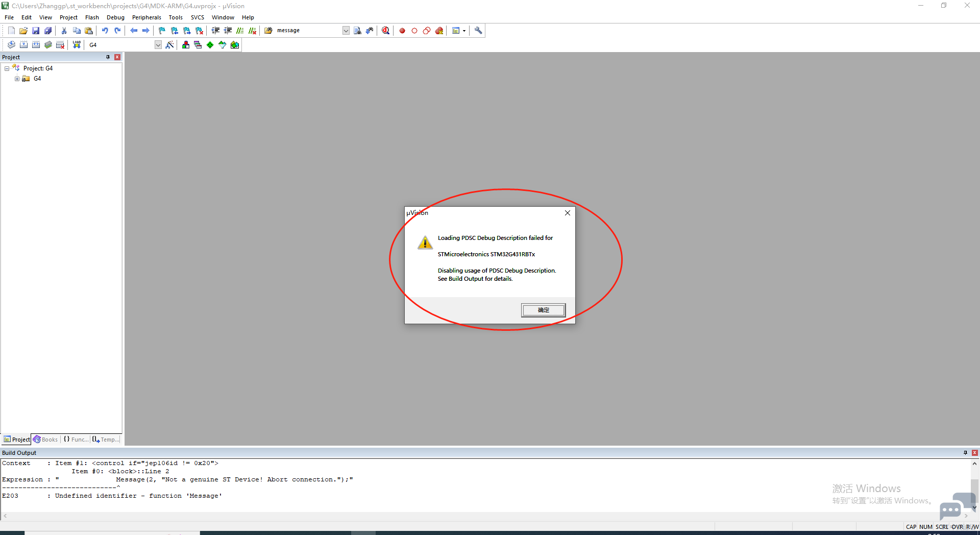This screenshot has height=535, width=980.
Task: Collapse the Project: G4 tree node
Action: 7,68
